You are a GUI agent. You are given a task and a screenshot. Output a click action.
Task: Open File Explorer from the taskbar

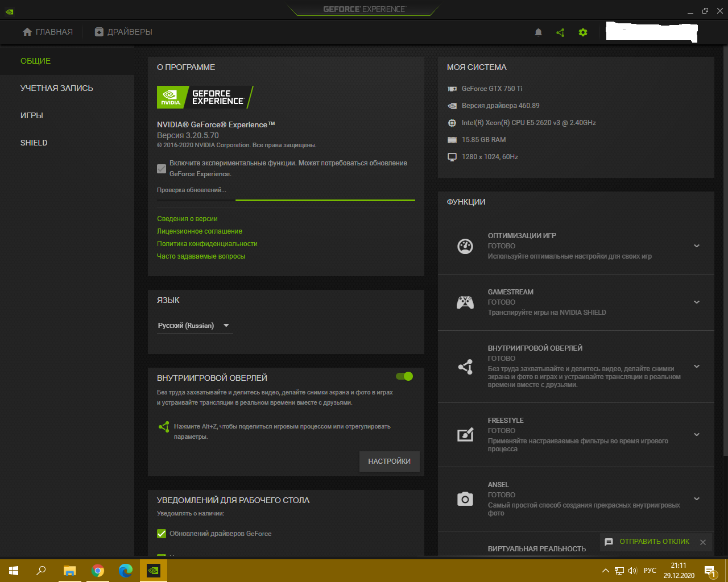69,571
